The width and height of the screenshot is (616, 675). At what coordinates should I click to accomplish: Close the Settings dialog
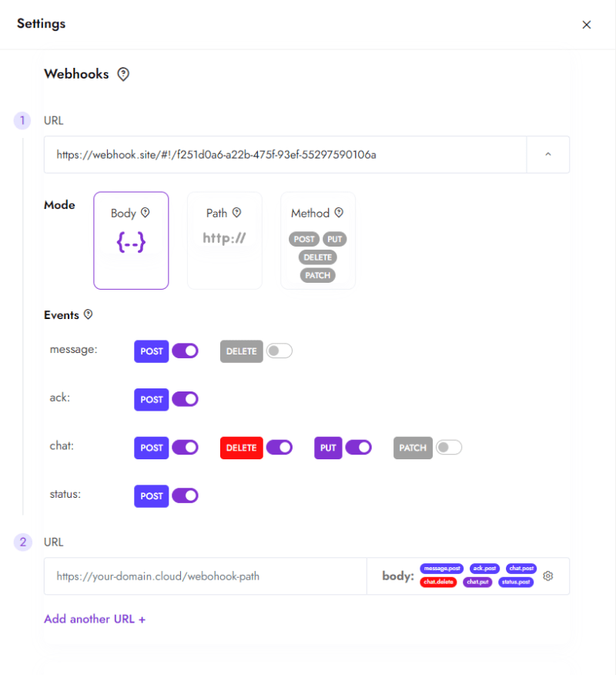(587, 25)
